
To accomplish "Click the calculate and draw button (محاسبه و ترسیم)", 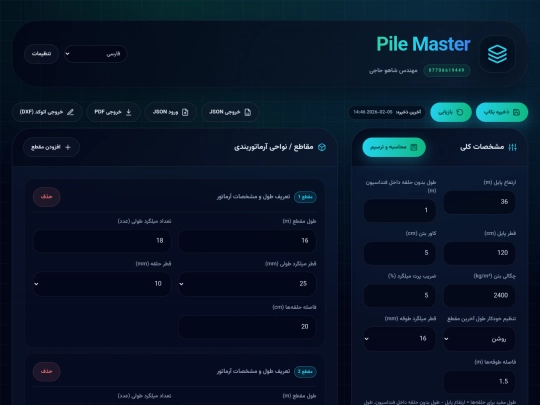I will coord(394,147).
